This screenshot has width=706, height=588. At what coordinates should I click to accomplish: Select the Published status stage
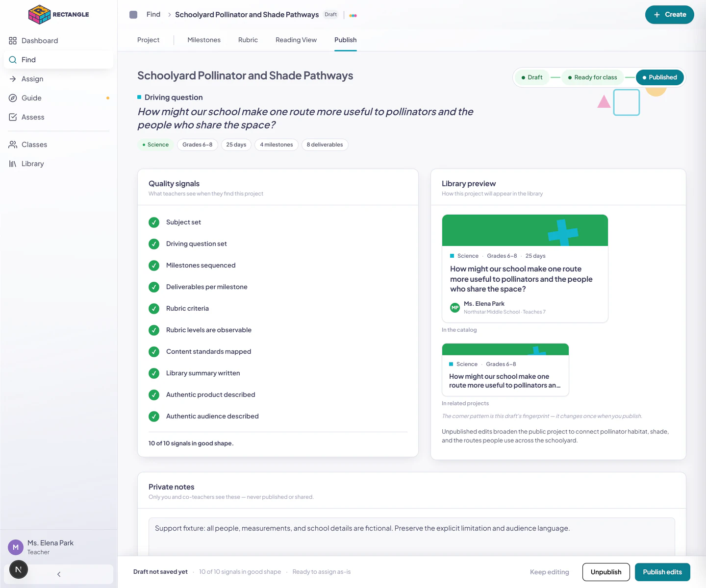(660, 77)
